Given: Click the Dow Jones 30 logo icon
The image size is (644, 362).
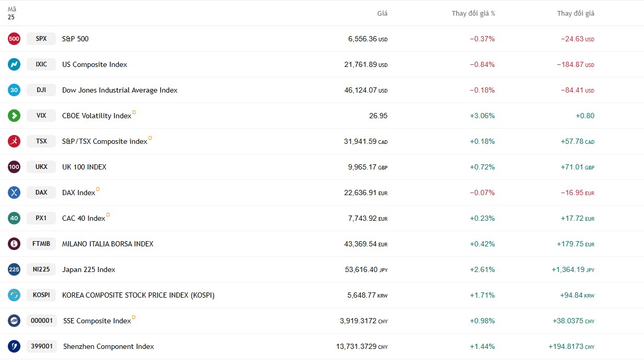Looking at the screenshot, I should tap(14, 90).
